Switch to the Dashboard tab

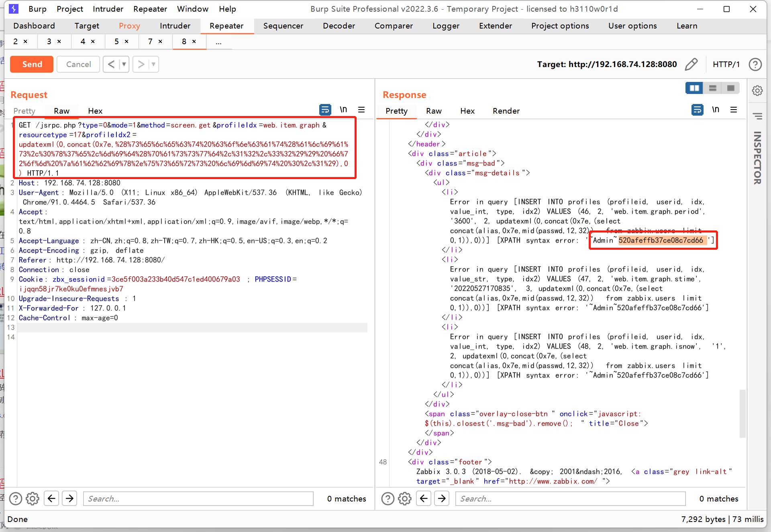(x=34, y=26)
